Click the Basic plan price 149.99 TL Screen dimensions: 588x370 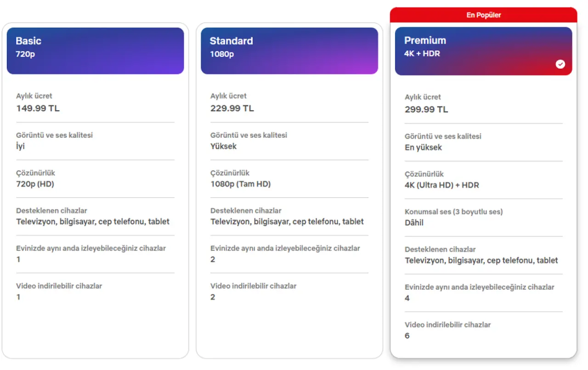[x=38, y=108]
